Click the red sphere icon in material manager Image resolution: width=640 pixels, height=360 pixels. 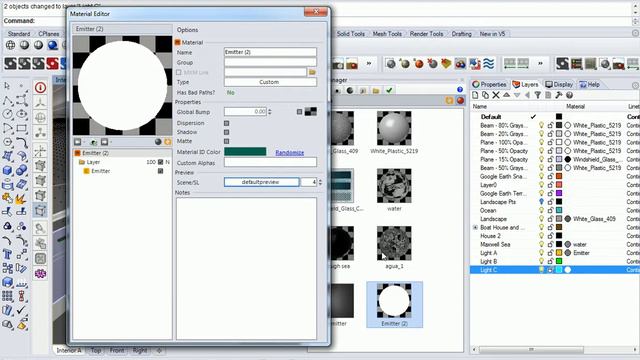pos(460,100)
